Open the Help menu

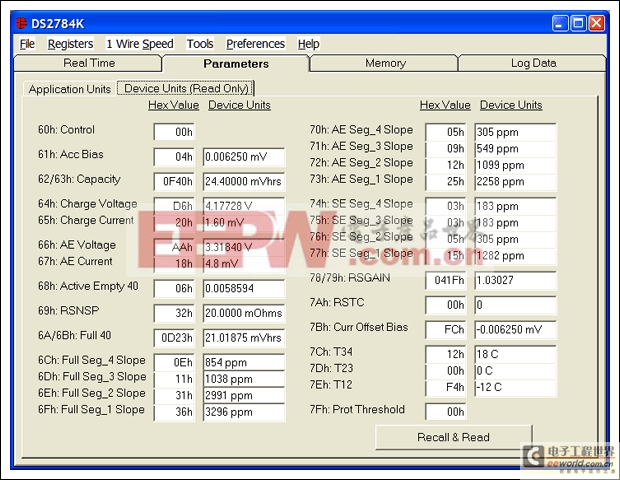pyautogui.click(x=308, y=44)
